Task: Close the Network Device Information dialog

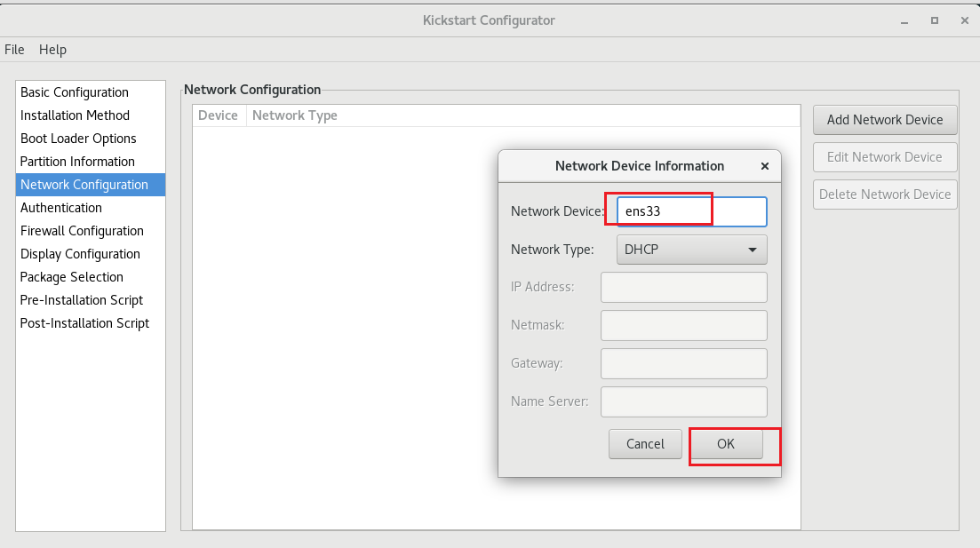Action: (x=764, y=166)
